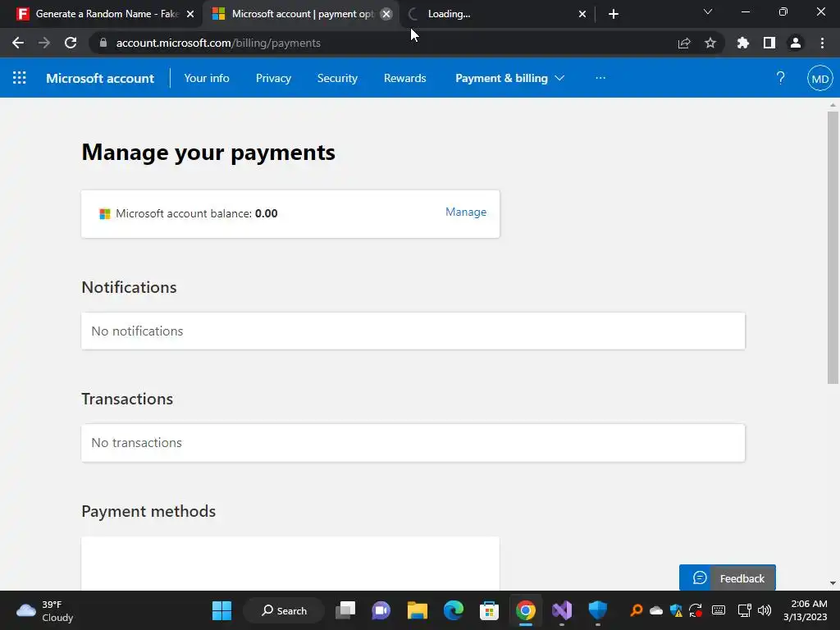Click the OneDrive cloud tray icon
Screen dimensions: 840x630
(x=656, y=610)
